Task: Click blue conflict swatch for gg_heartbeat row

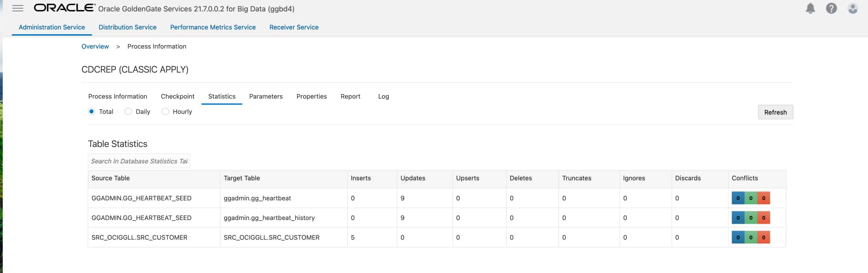Action: point(738,198)
